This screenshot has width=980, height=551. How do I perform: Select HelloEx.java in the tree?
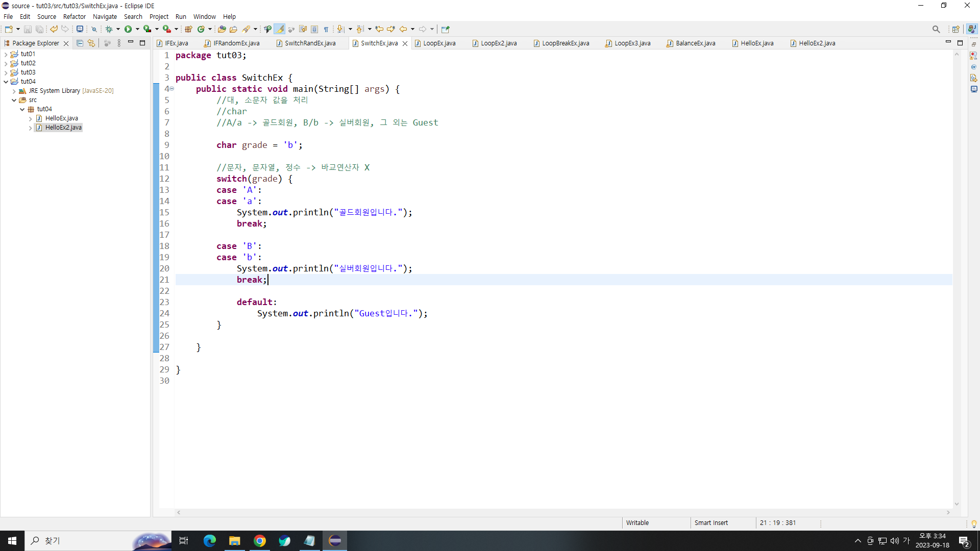click(61, 118)
